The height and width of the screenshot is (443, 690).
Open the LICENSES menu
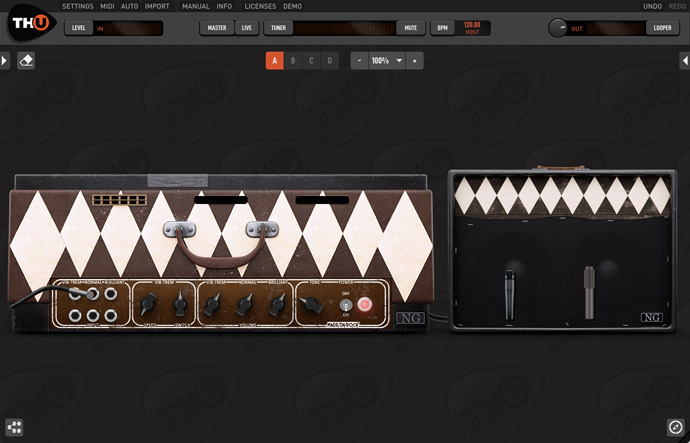point(259,6)
